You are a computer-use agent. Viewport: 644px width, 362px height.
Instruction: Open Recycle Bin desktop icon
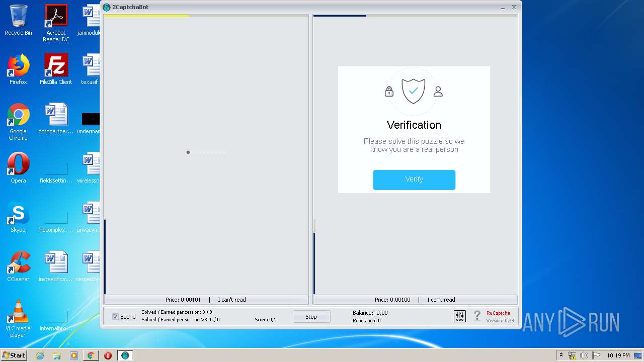pyautogui.click(x=18, y=21)
